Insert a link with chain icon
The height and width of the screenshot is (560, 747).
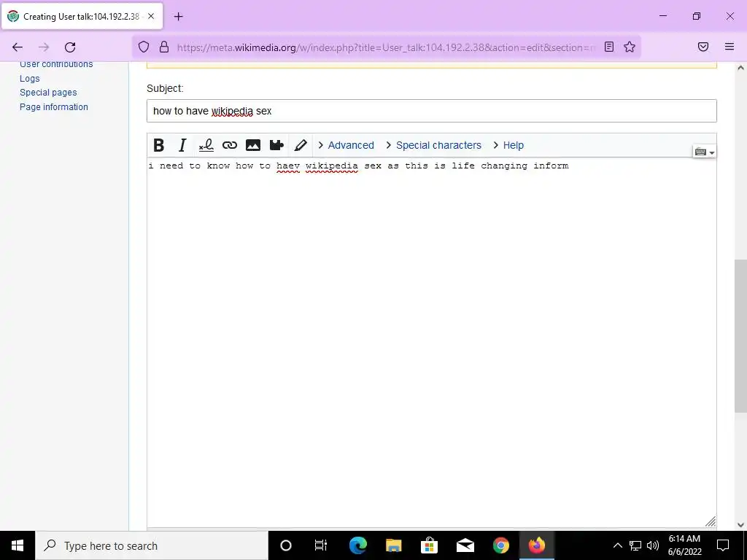click(230, 145)
